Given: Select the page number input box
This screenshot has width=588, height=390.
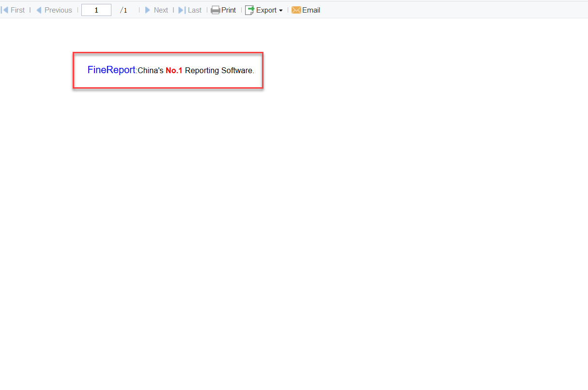Looking at the screenshot, I should click(96, 10).
